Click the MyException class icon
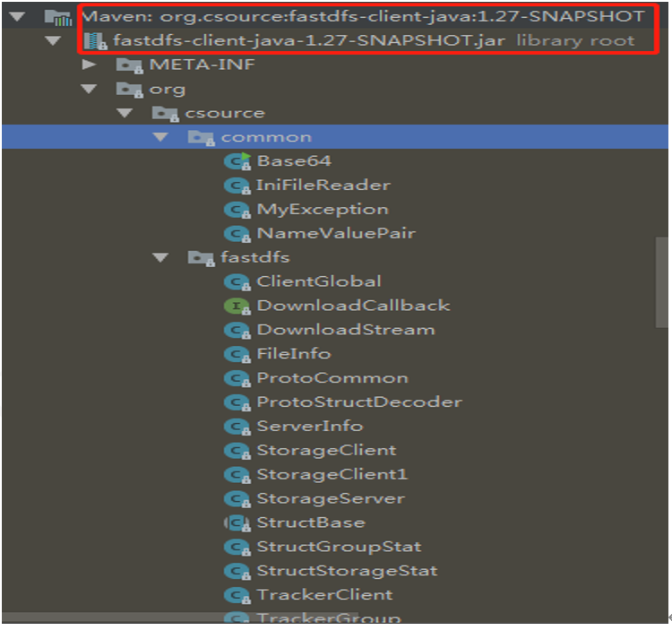672x639 pixels. 237,210
